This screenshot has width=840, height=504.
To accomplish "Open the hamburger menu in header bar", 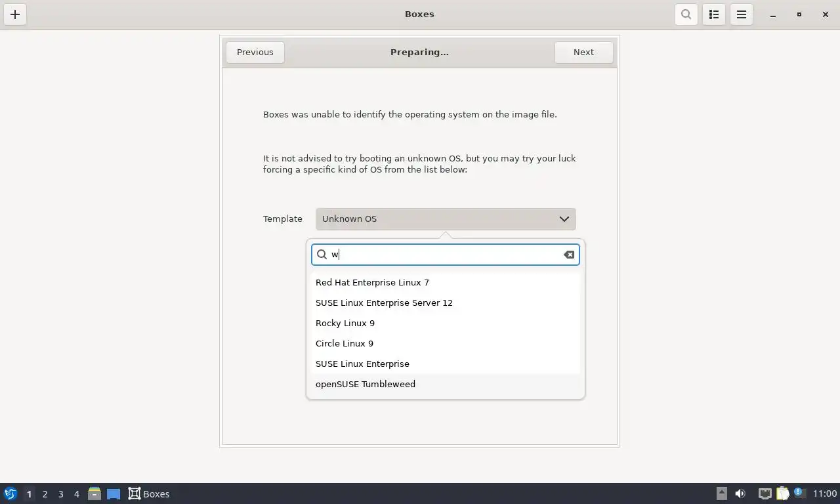I will click(x=742, y=14).
